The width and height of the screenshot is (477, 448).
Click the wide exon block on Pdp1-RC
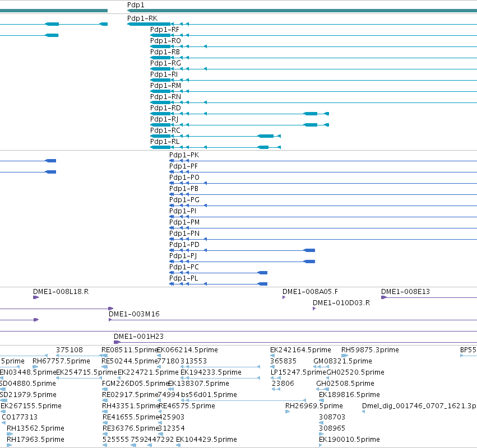click(266, 136)
